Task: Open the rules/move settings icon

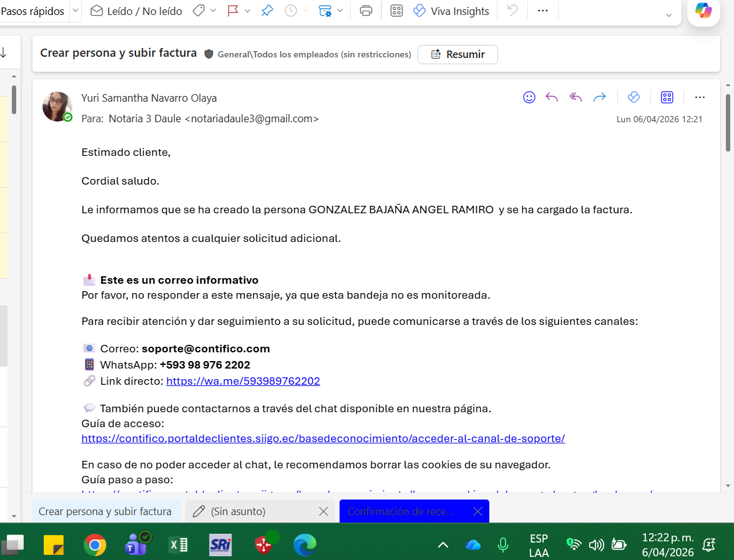Action: [325, 11]
